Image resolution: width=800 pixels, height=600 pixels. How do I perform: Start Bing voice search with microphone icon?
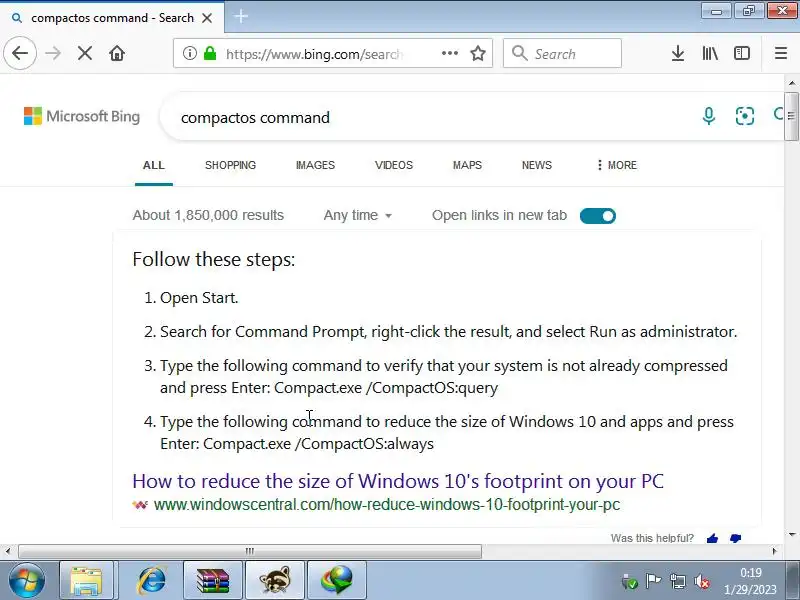(x=708, y=116)
